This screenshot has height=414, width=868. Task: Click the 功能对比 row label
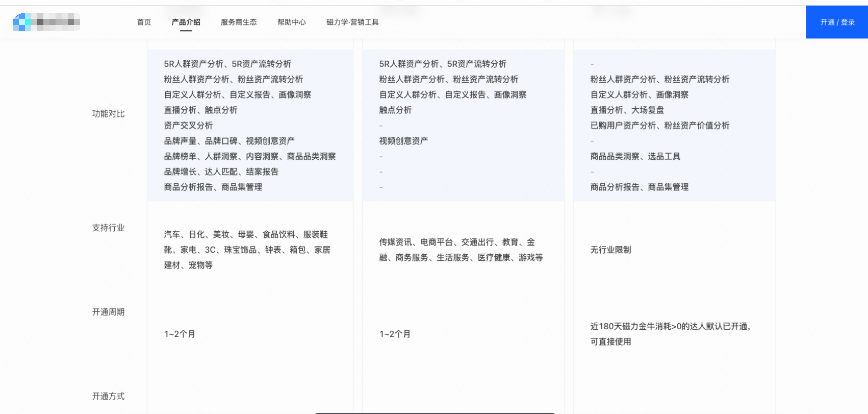tap(108, 114)
